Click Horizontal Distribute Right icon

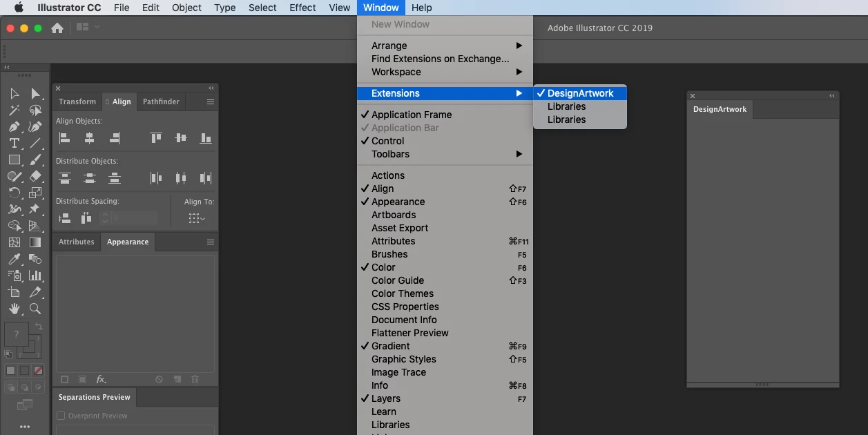206,178
